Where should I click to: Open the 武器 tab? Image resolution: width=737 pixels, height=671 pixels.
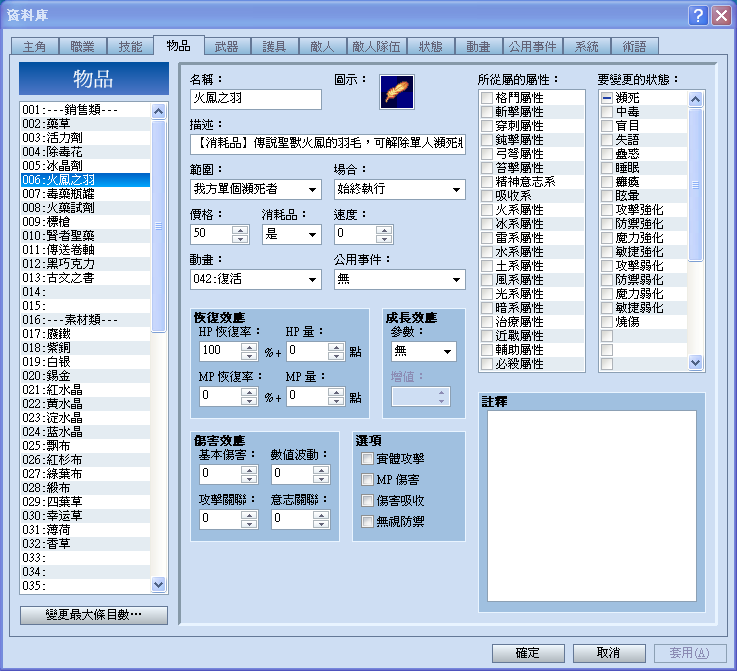coord(227,47)
